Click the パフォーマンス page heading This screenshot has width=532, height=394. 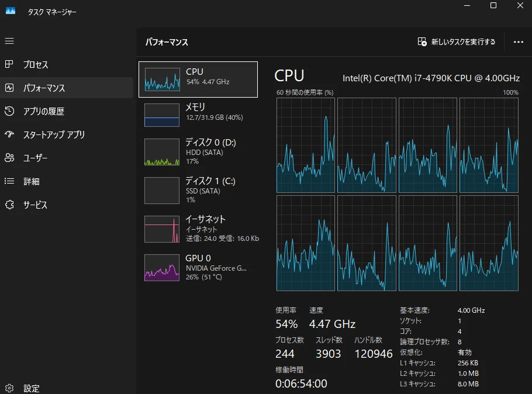[167, 42]
